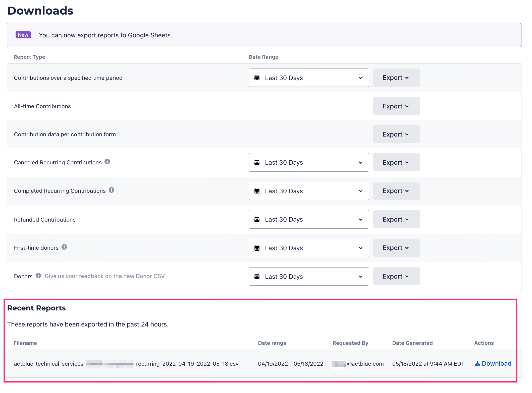This screenshot has height=393, width=532.
Task: Open Canceled Recurring Contributions date range dropdown
Action: pyautogui.click(x=309, y=162)
